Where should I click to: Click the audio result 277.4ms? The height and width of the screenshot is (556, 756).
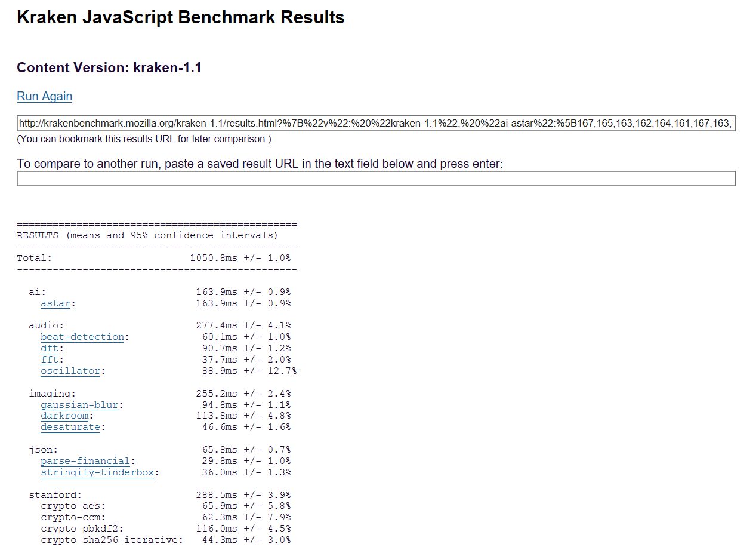coord(217,325)
